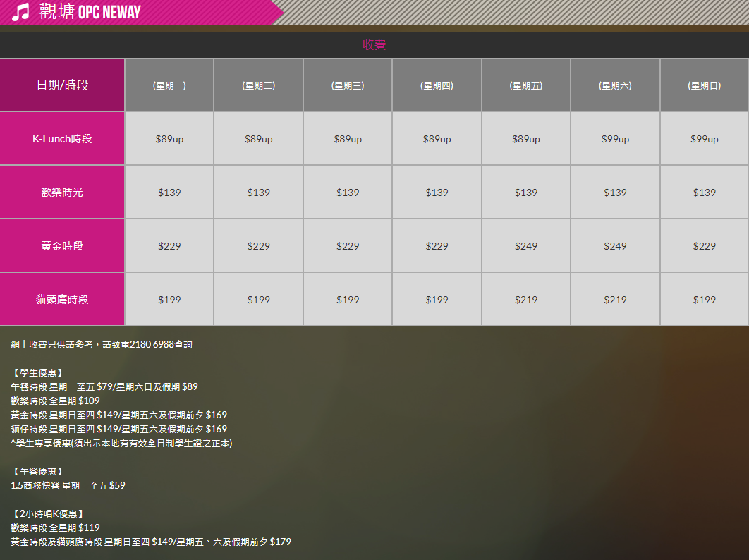Click the 日期/時段 header cell
Screen dimensions: 749x560
coord(62,85)
